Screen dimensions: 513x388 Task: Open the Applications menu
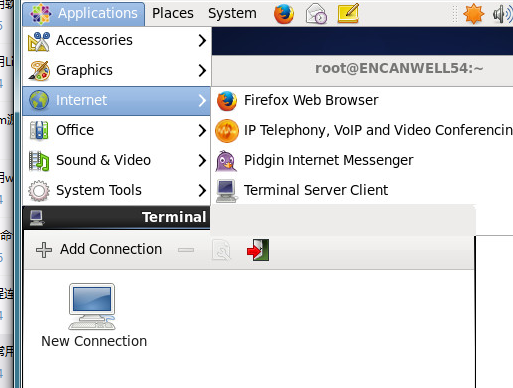tap(84, 14)
